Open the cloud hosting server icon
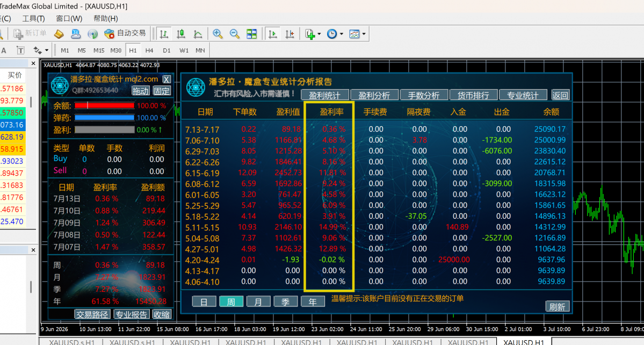The height and width of the screenshot is (345, 644). click(x=76, y=34)
